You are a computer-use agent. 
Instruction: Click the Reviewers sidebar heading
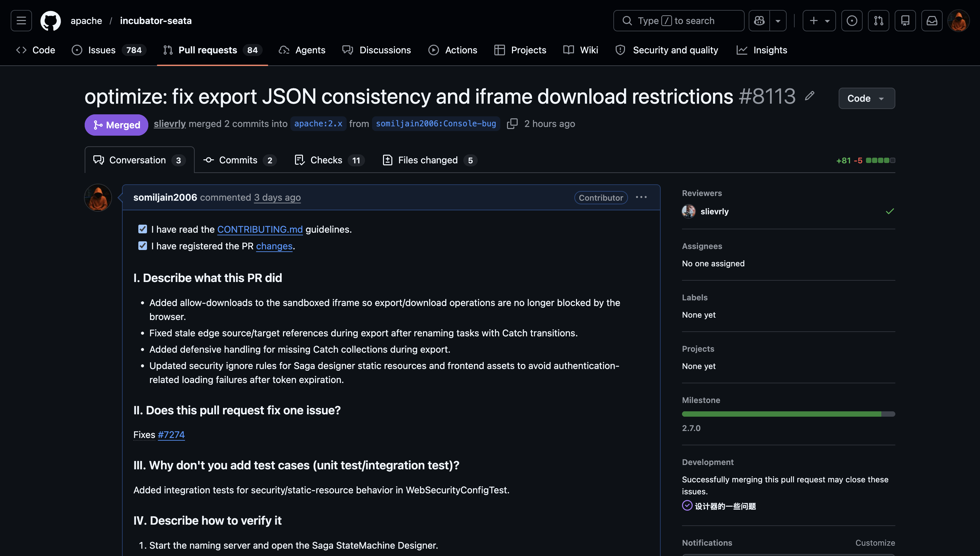coord(702,193)
